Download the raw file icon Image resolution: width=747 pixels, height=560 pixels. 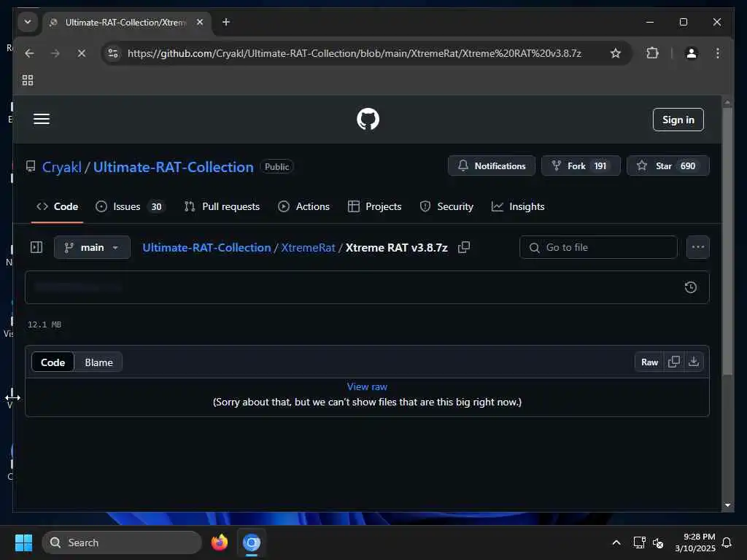[x=694, y=362]
